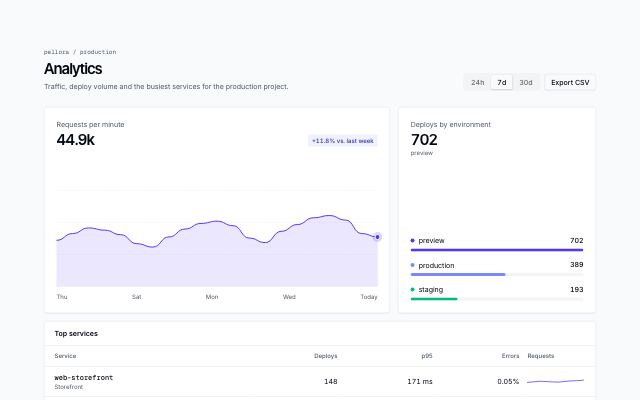Switch time range to 30d
Screen dimensions: 640x400
tap(526, 82)
